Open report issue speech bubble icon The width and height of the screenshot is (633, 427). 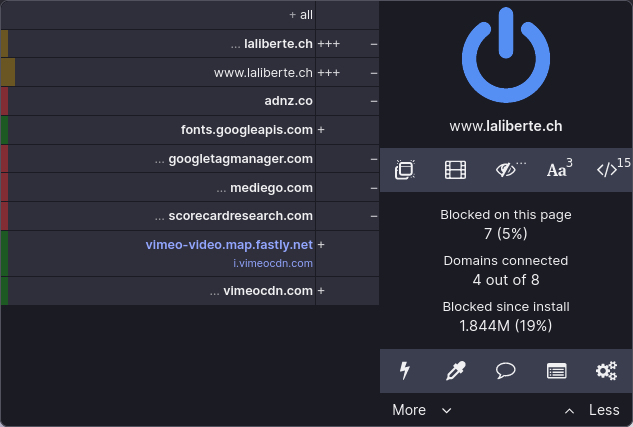(x=506, y=371)
